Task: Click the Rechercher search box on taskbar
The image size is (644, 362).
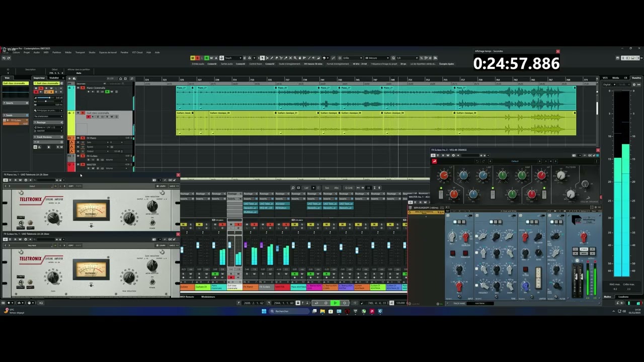Action: 289,311
